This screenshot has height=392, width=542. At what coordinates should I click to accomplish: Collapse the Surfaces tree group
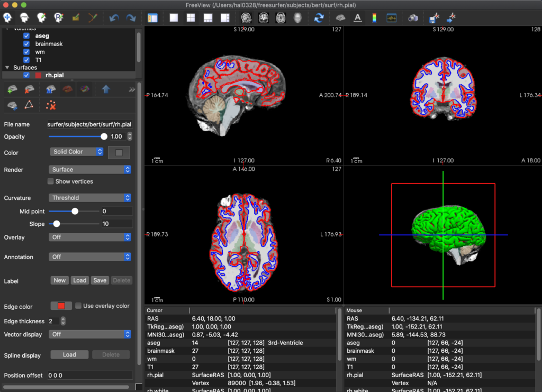[x=7, y=68]
